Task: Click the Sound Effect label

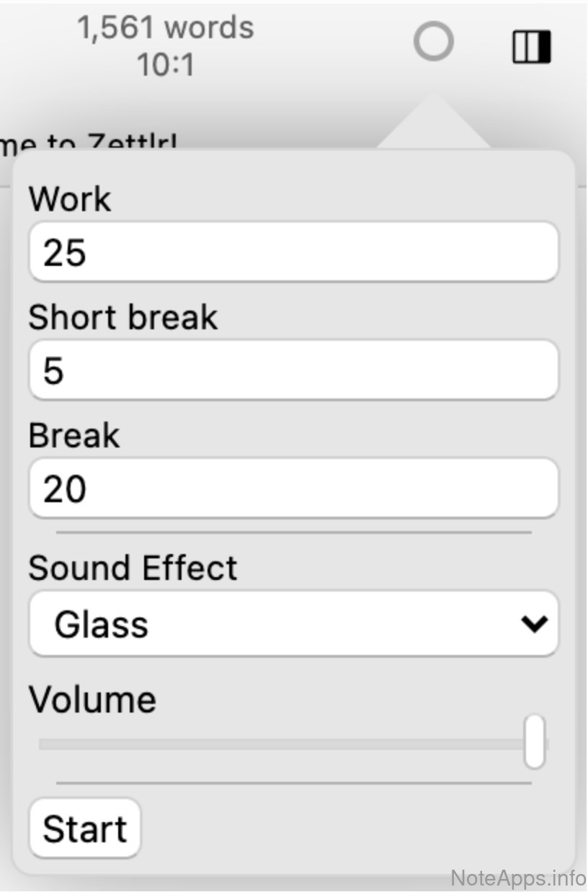Action: (133, 568)
